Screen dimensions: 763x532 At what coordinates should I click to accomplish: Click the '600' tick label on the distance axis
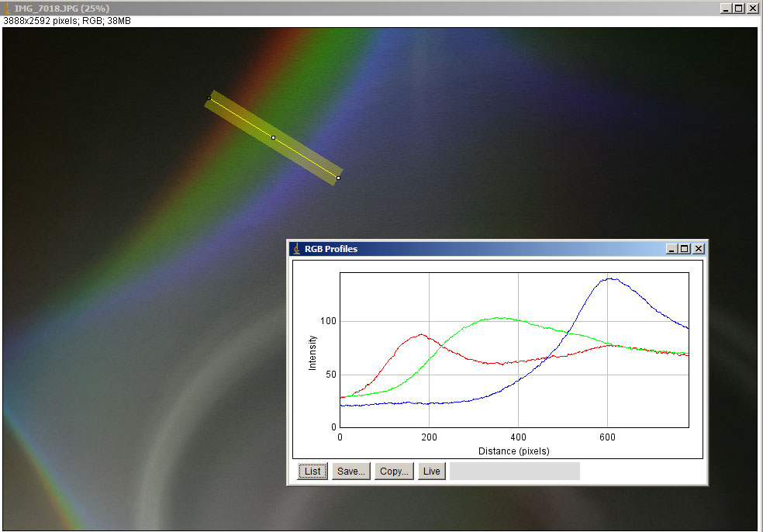(x=607, y=437)
